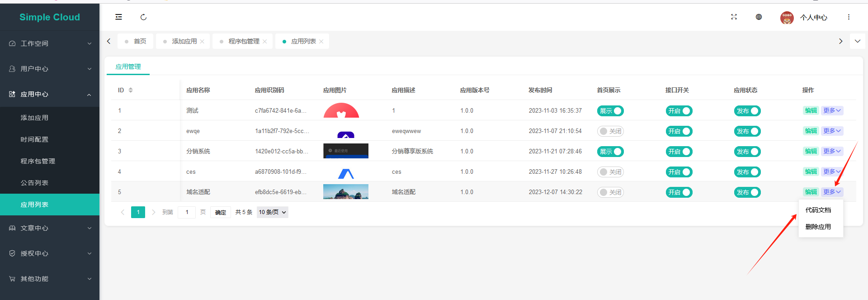Click 编辑 button for 域名适配 row

811,192
